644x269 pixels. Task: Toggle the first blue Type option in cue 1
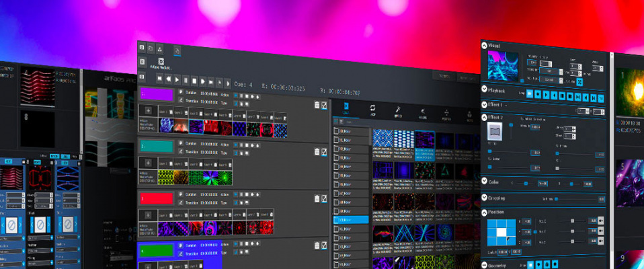[236, 103]
